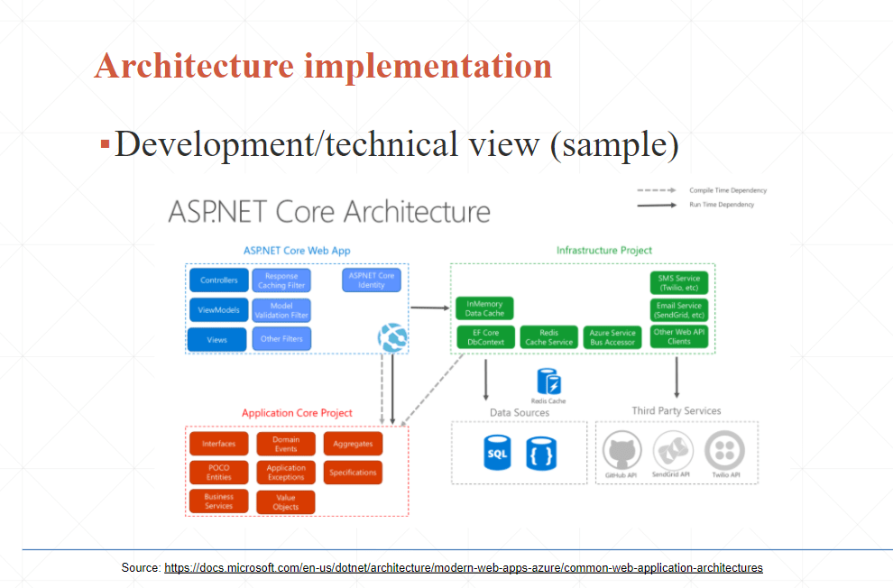This screenshot has width=893, height=588.
Task: Click the 'Compile Time Dependency' legend text
Action: click(728, 190)
